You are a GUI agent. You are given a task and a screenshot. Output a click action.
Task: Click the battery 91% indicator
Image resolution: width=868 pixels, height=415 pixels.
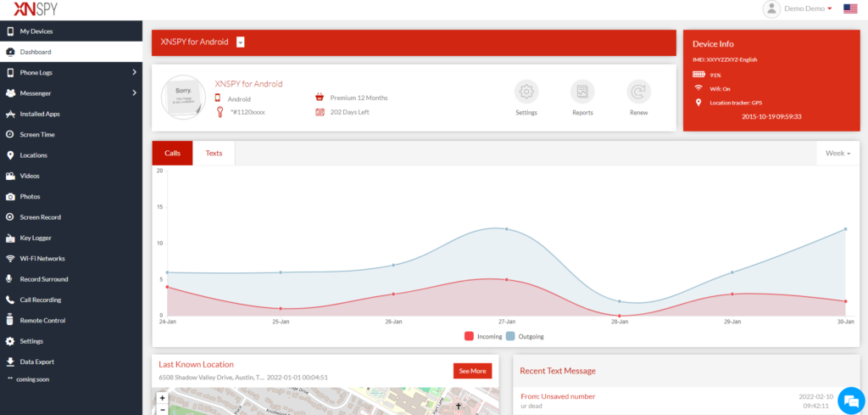tap(706, 74)
